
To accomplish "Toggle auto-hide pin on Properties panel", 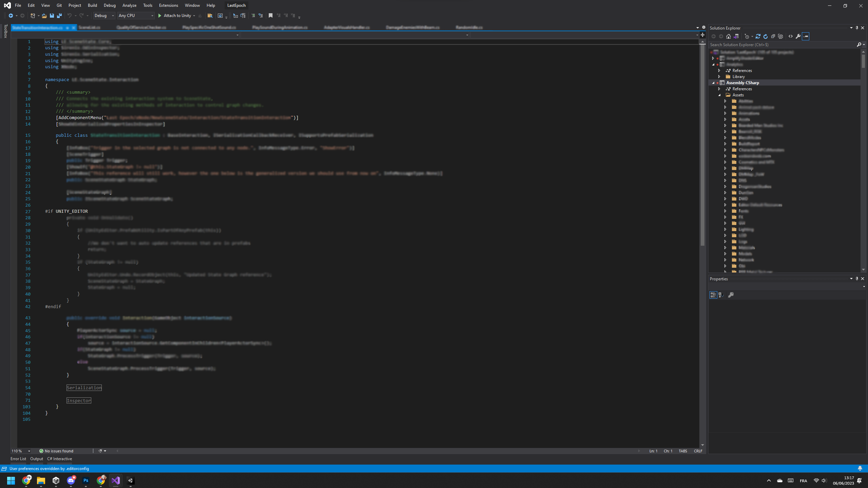I will click(x=857, y=279).
